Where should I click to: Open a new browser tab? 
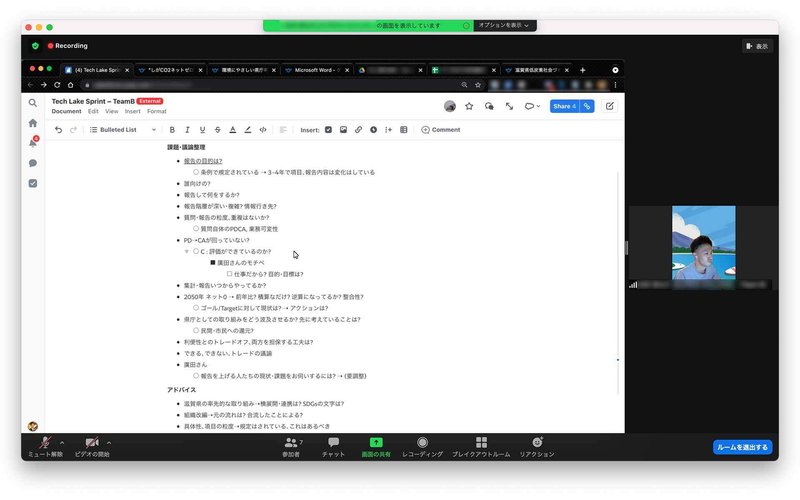[x=583, y=70]
